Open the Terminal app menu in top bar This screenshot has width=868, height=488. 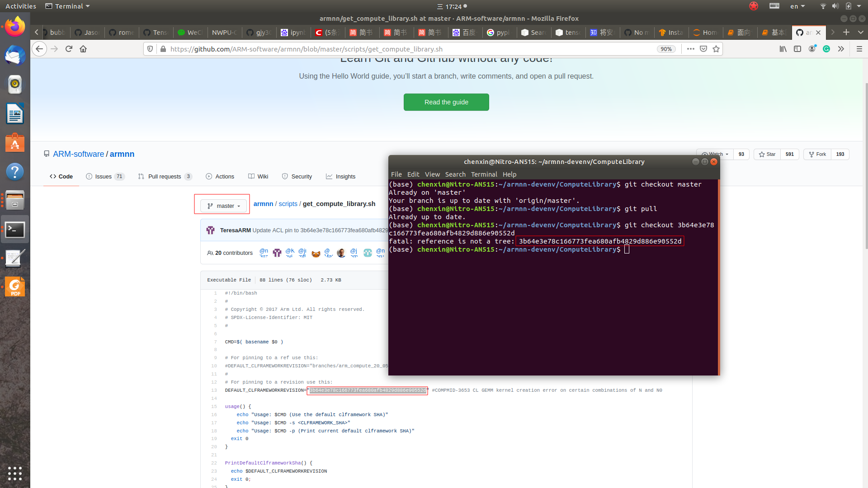click(x=68, y=6)
